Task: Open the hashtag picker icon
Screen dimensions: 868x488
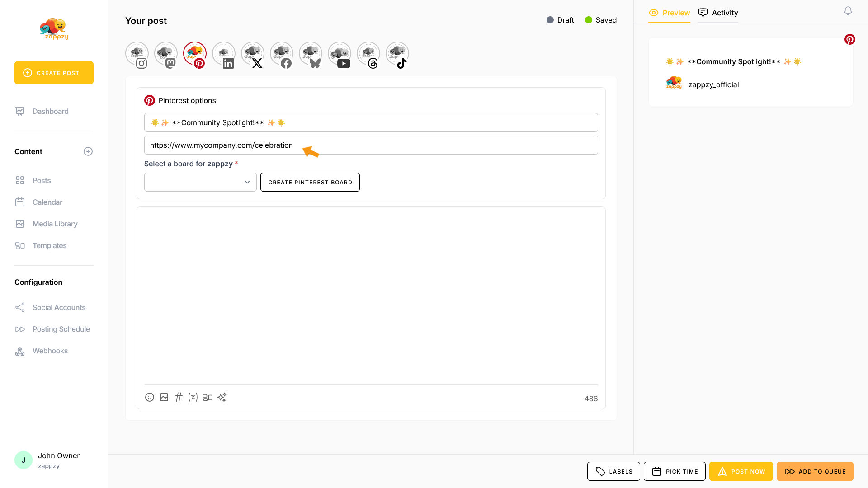Action: (x=179, y=397)
